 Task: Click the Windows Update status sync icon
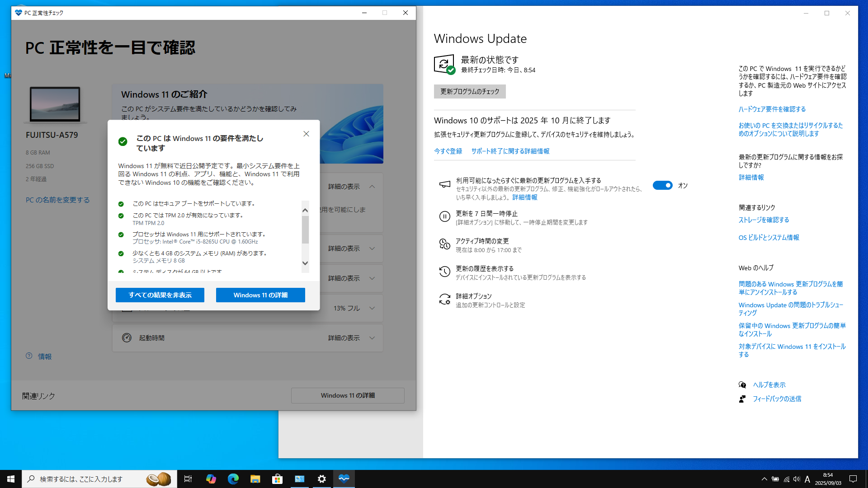[x=444, y=65]
